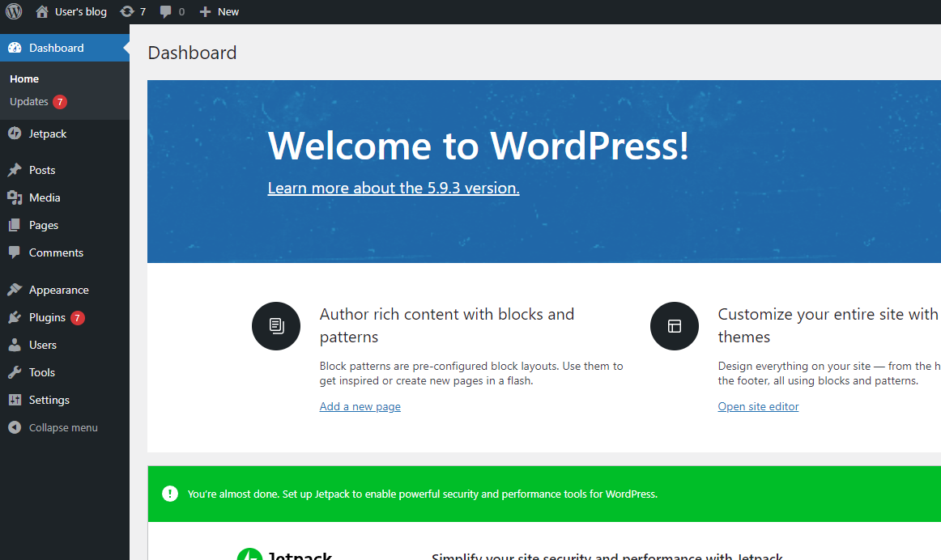Click the comments bubble icon in the admin bar
This screenshot has height=560, width=941.
click(166, 12)
